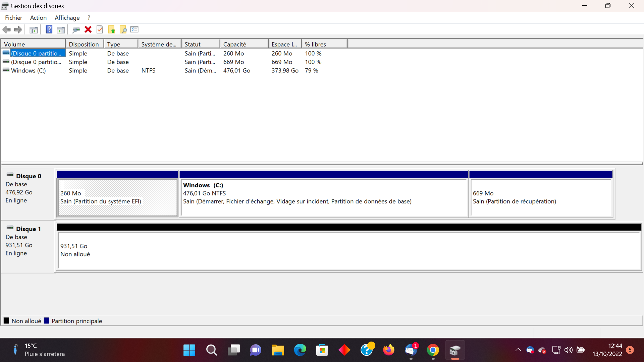Click the back arrow in the toolbar
This screenshot has height=362, width=644.
[x=7, y=29]
